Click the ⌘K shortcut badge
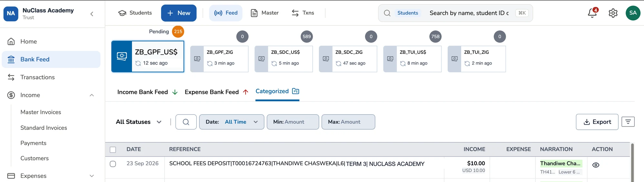Viewport: 644px width, 182px height. (522, 13)
